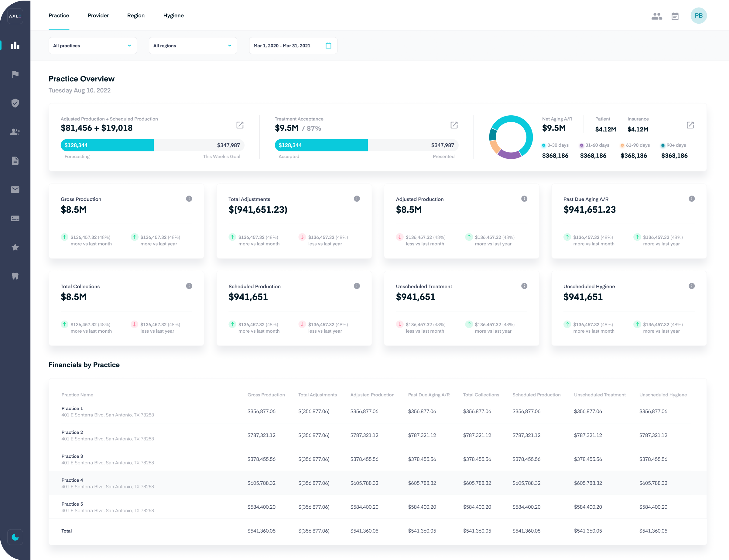The width and height of the screenshot is (729, 560).
Task: Select the Provider tab
Action: [x=98, y=15]
